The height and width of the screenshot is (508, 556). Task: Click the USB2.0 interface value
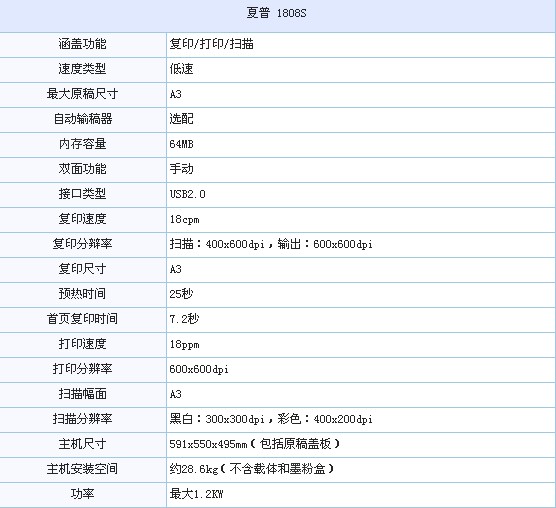tap(187, 194)
